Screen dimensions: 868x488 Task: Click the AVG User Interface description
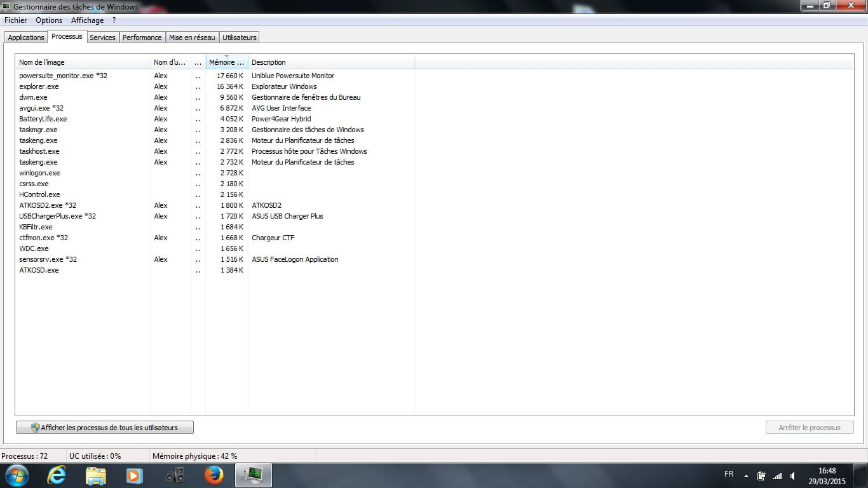tap(281, 108)
